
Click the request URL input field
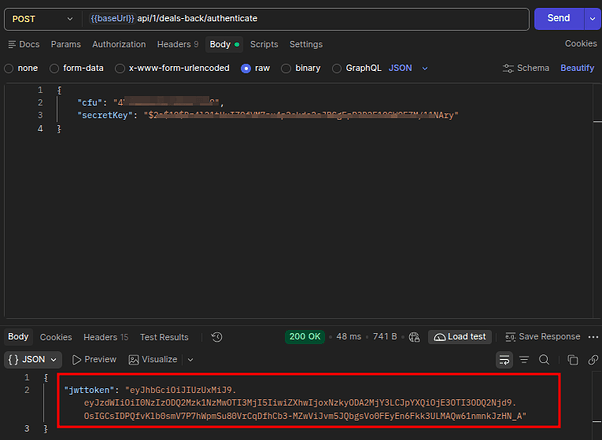[x=306, y=19]
